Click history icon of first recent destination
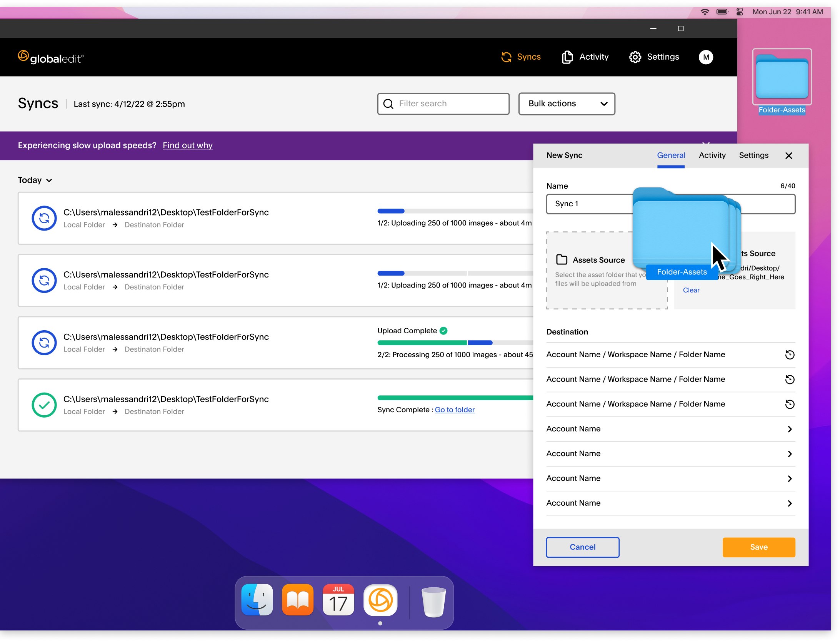Image resolution: width=840 pixels, height=642 pixels. pyautogui.click(x=789, y=354)
